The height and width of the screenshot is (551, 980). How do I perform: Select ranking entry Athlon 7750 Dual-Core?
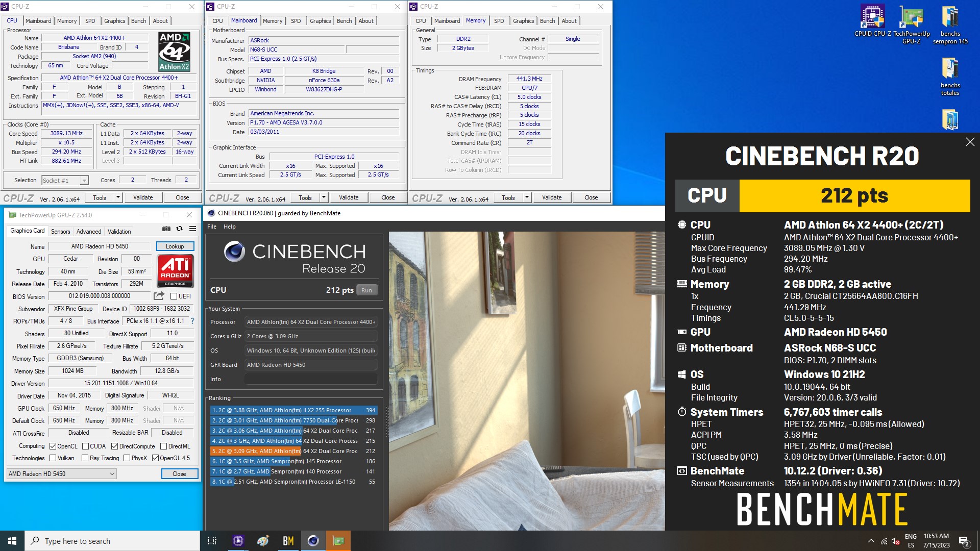pyautogui.click(x=293, y=420)
